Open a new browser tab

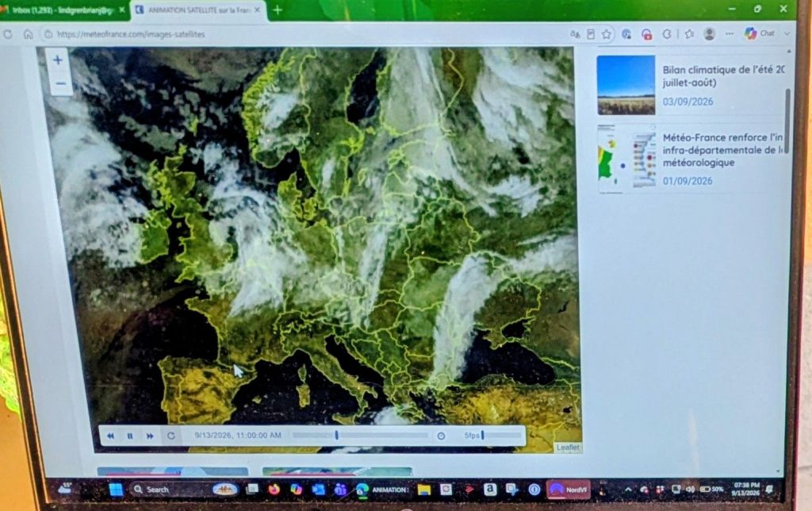pos(278,10)
